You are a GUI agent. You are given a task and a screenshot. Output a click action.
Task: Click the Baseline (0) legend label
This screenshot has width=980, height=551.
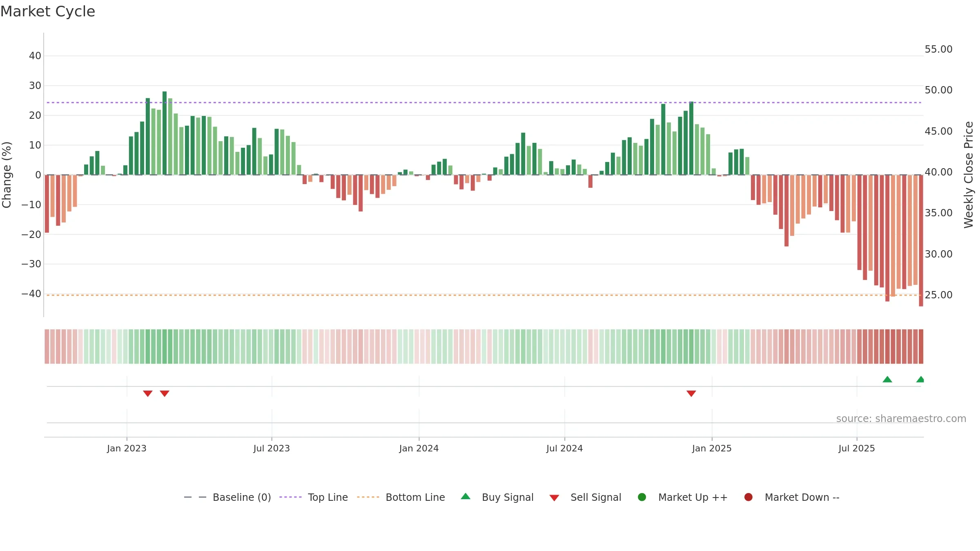tap(242, 498)
